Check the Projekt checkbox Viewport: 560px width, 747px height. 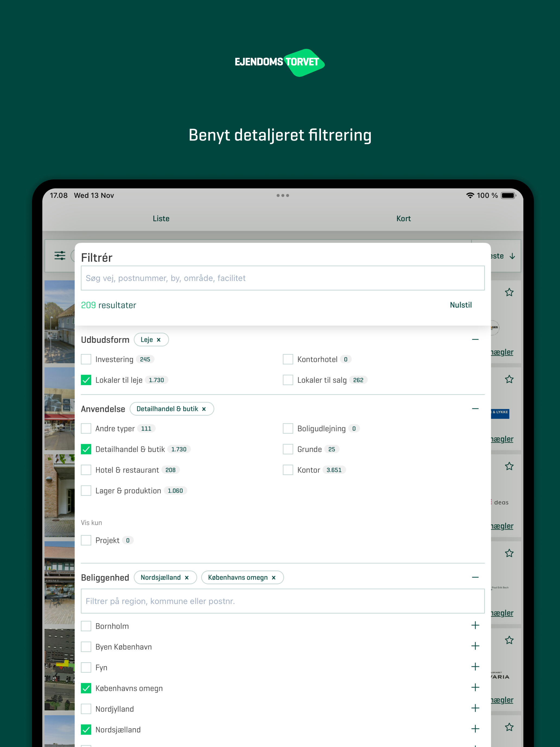point(86,540)
